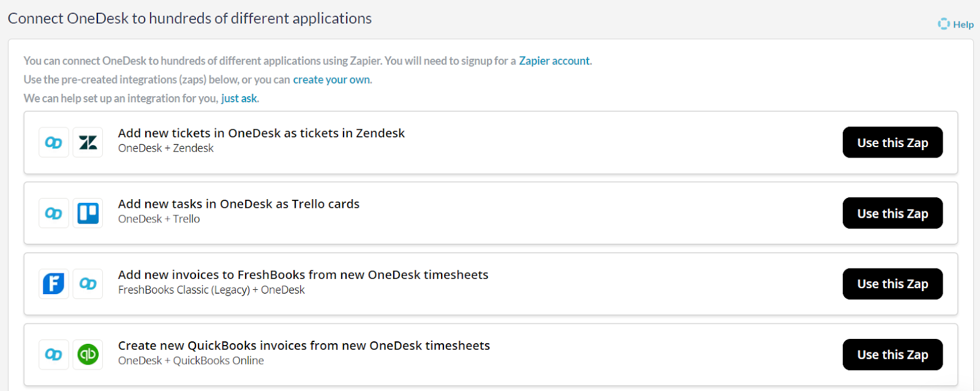Click the OneDesk icon in the Trello row
Image resolution: width=980 pixels, height=391 pixels.
(x=54, y=213)
